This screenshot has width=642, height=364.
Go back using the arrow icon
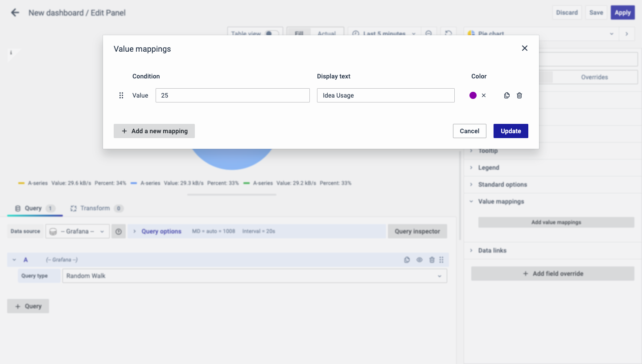tap(15, 13)
